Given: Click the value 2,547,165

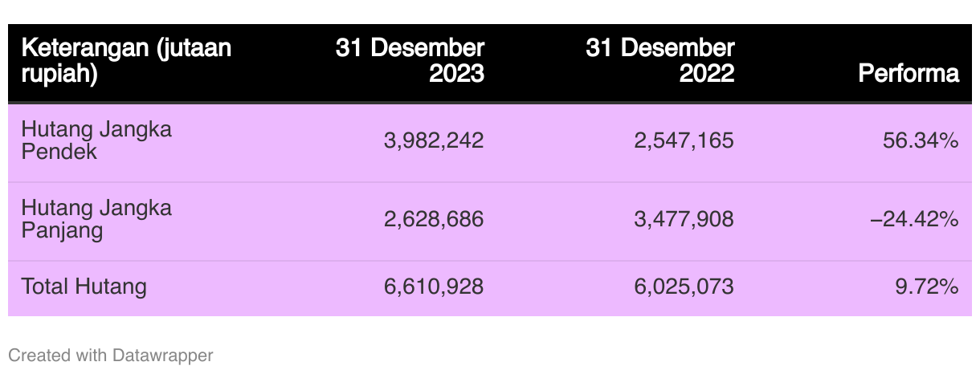Looking at the screenshot, I should (684, 141).
